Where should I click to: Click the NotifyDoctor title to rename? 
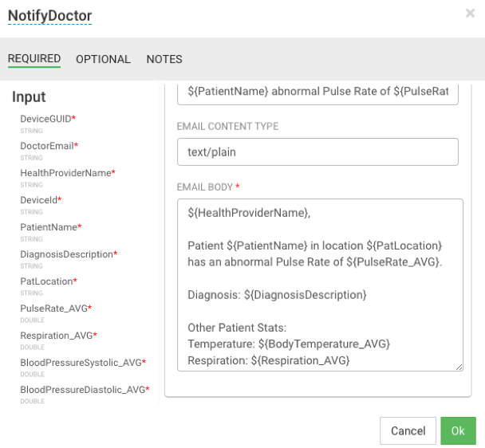[49, 16]
